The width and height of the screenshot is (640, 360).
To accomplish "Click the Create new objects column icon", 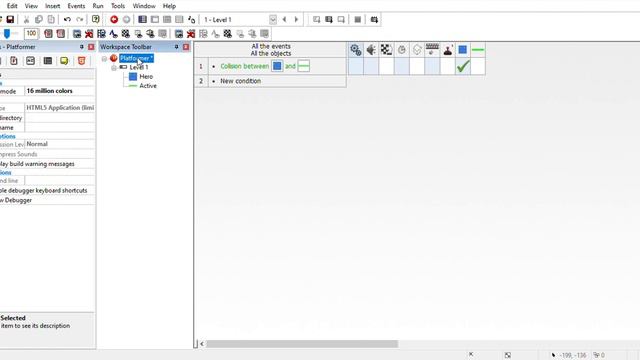I will coord(417,50).
